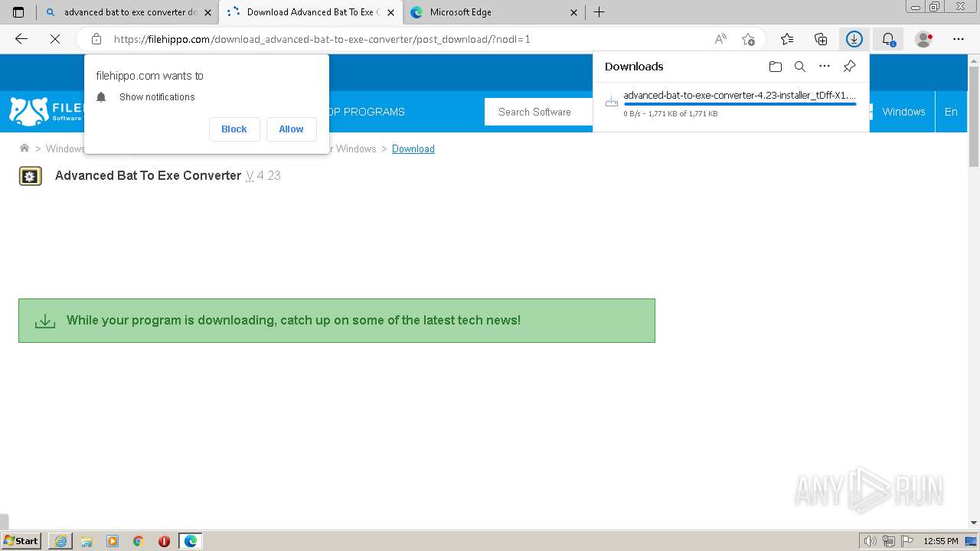Open the En language selector
Screen dimensions: 980x551
point(951,112)
